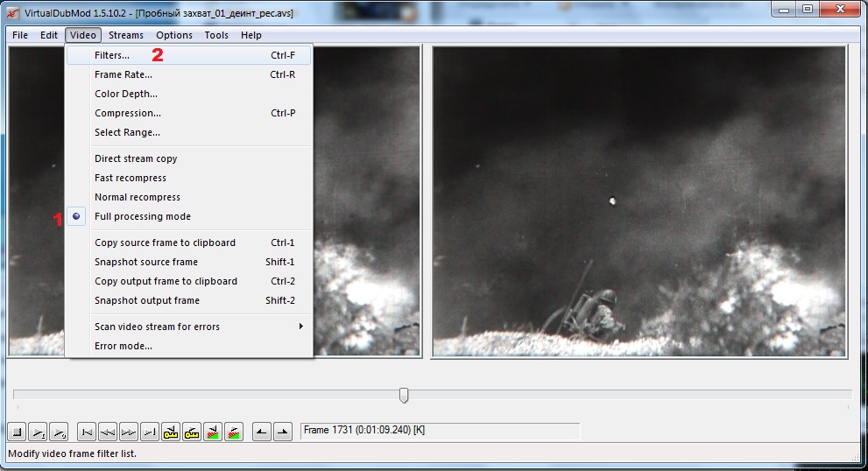Copy source frame to clipboard
The image size is (868, 471).
click(x=189, y=243)
